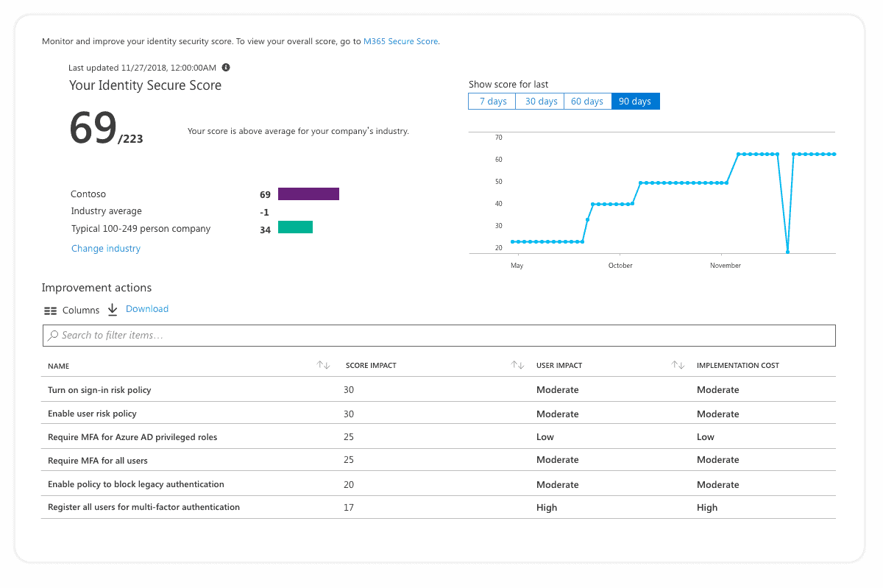Sort the NAME column using its sort arrows
Viewport: 883px width, 588px height.
click(x=323, y=364)
